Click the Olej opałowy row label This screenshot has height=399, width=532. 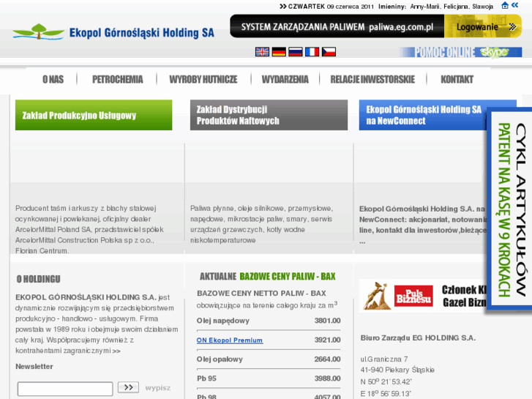pos(220,359)
